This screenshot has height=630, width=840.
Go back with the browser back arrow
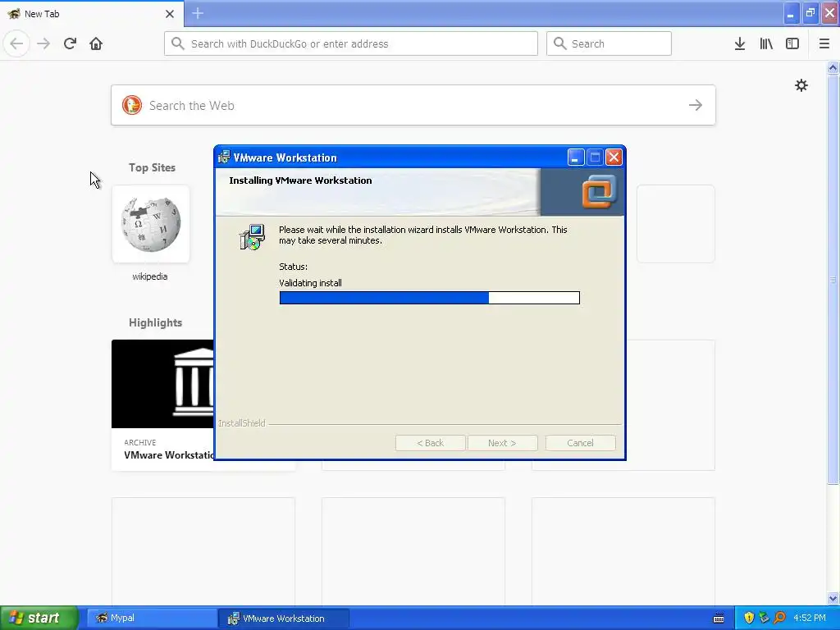pos(16,43)
